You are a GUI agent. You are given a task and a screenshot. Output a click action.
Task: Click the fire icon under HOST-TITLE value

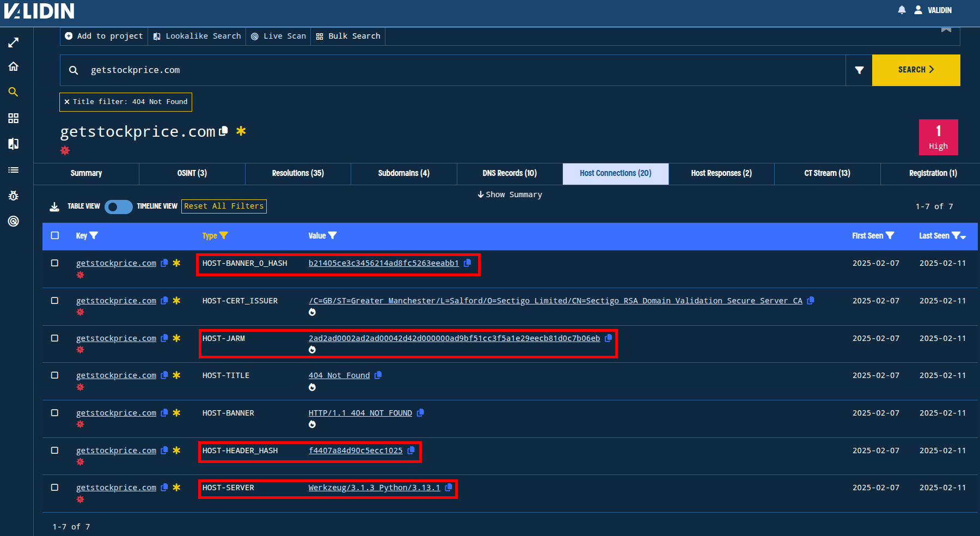tap(312, 387)
